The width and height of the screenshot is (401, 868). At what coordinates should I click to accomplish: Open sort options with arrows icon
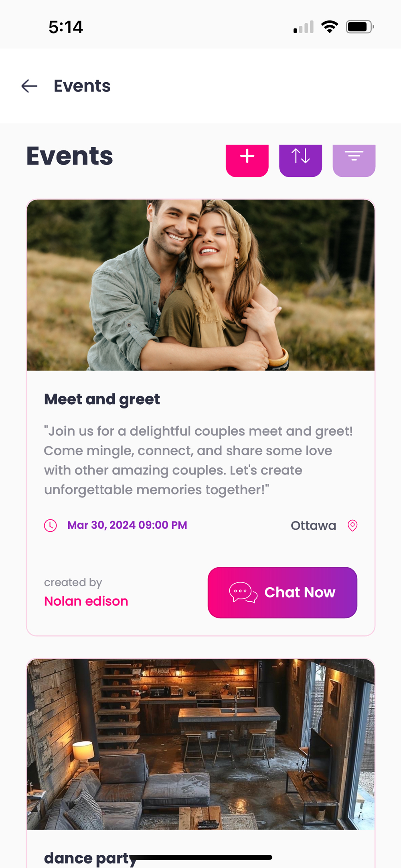[x=300, y=160]
